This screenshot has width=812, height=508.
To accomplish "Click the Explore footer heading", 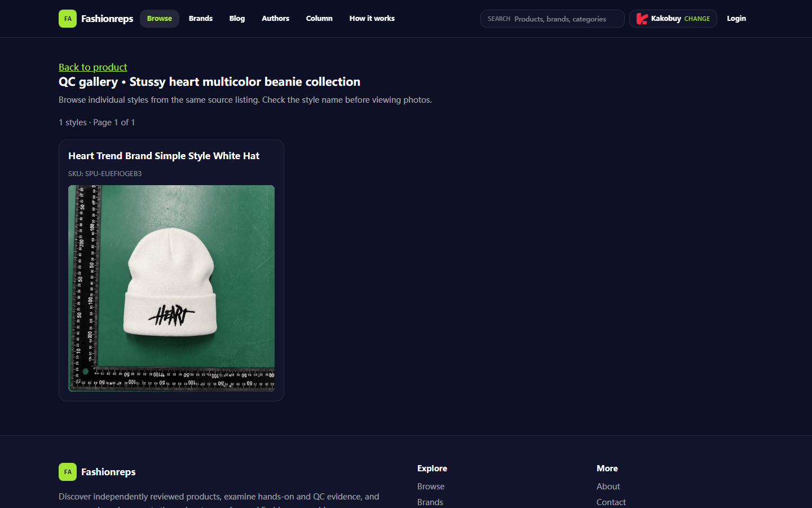I will click(x=432, y=468).
